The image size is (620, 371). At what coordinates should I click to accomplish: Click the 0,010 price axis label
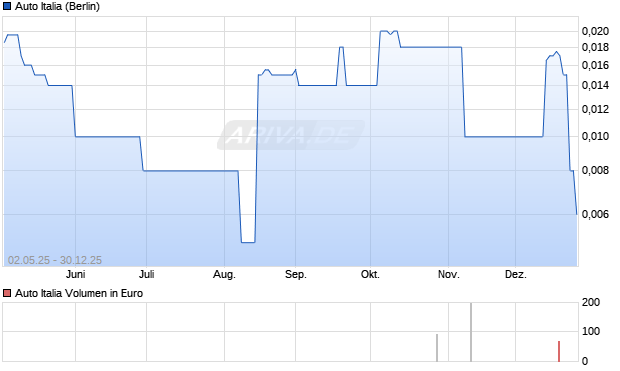point(595,136)
